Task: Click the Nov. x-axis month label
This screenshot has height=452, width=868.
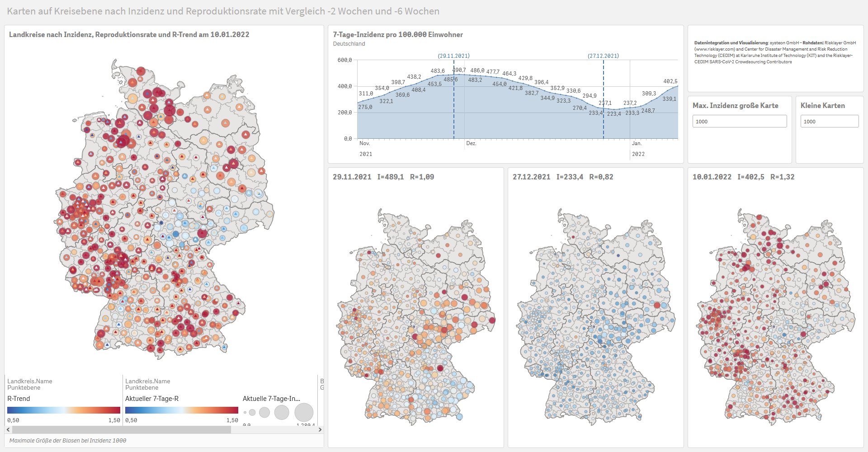Action: (365, 143)
